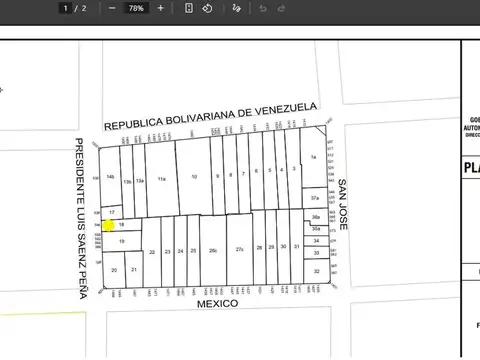Click parcel label 1a
Screen dimensions: 480x360
[x=313, y=157]
